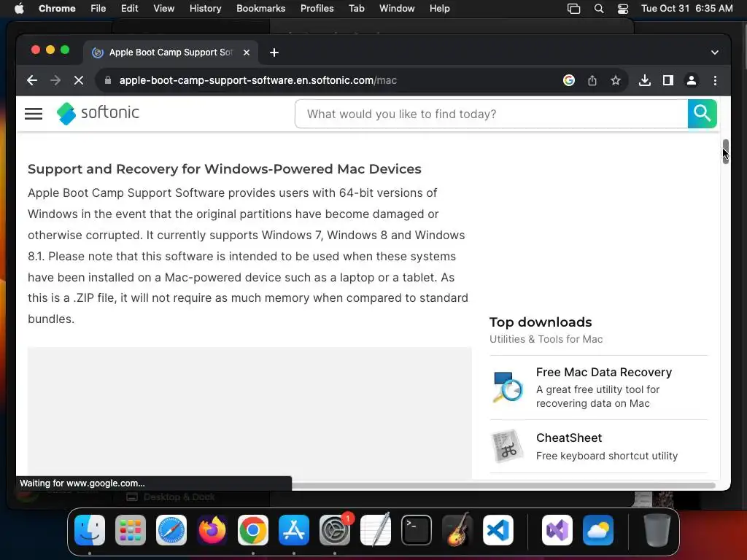Click Chrome icon in the Dock
The image size is (747, 560).
pyautogui.click(x=253, y=530)
